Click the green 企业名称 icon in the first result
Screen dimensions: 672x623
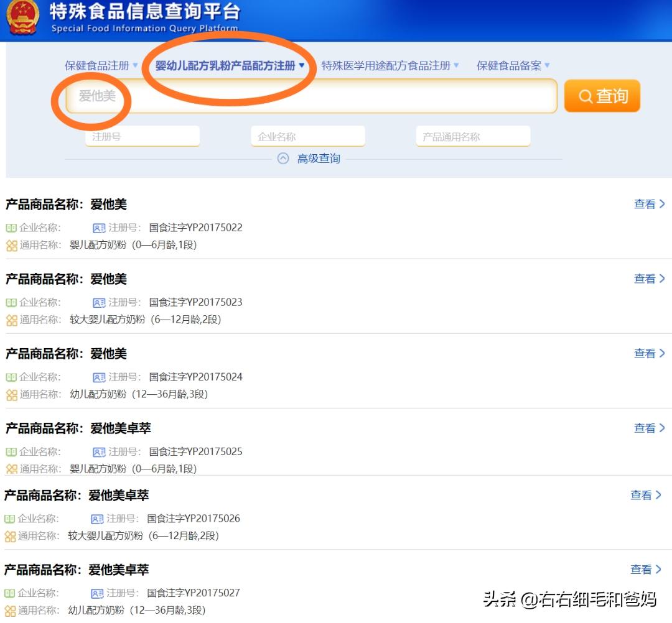click(x=11, y=228)
